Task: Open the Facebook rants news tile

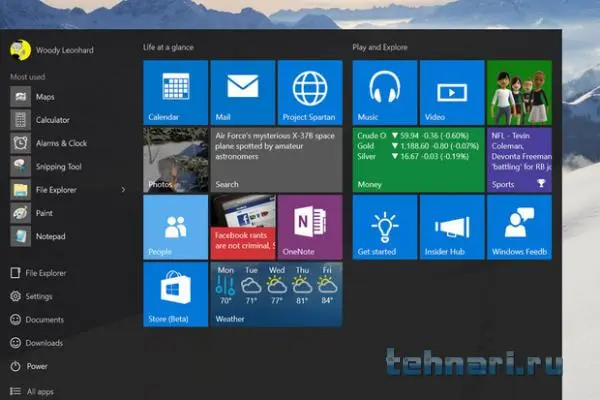Action: (243, 227)
